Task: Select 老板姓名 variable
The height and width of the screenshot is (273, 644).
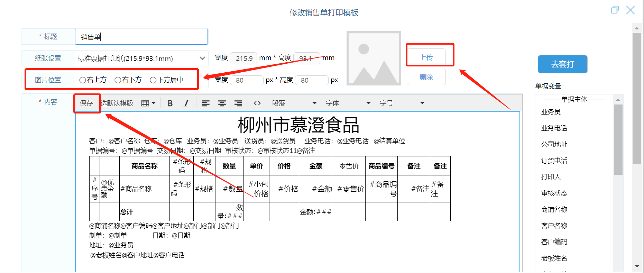Action: point(554,258)
